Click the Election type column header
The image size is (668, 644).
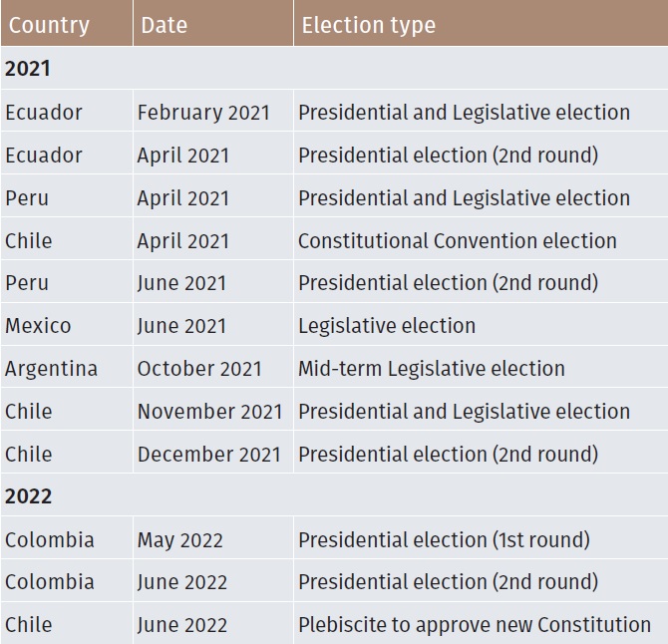click(x=481, y=23)
